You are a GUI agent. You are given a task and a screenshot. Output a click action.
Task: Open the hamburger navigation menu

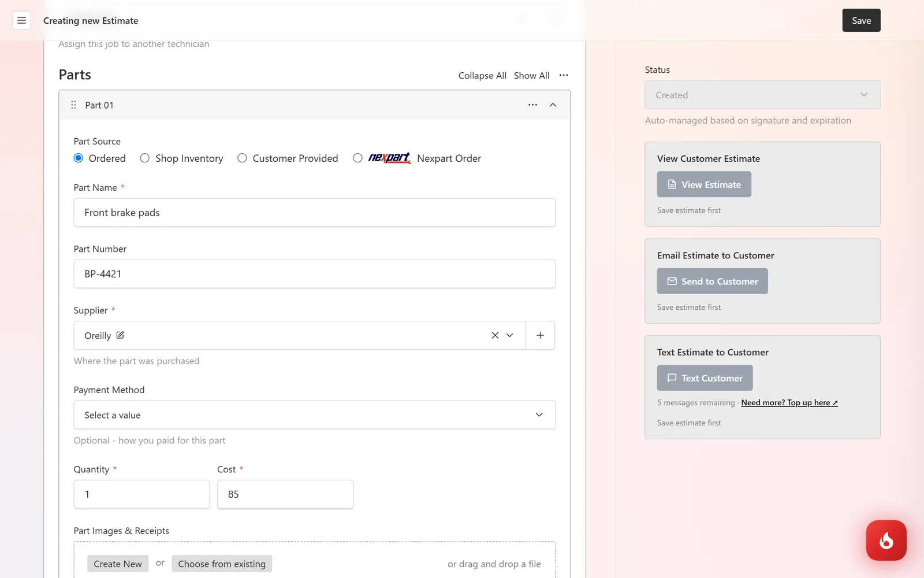point(21,20)
